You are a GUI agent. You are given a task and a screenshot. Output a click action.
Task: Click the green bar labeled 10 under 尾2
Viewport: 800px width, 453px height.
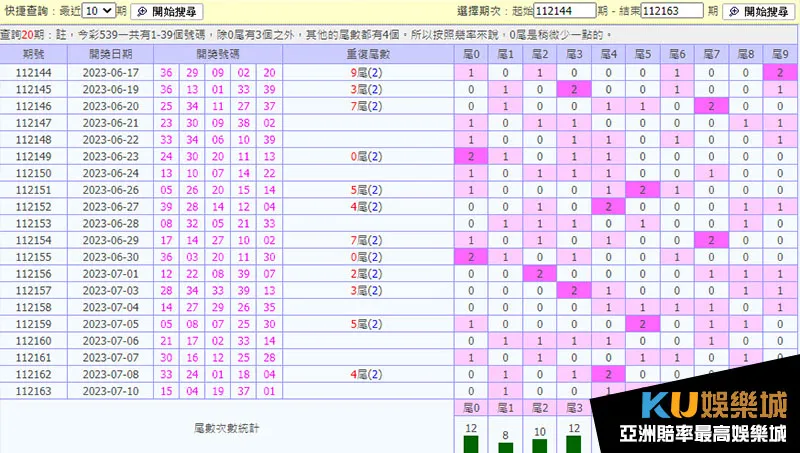click(540, 445)
